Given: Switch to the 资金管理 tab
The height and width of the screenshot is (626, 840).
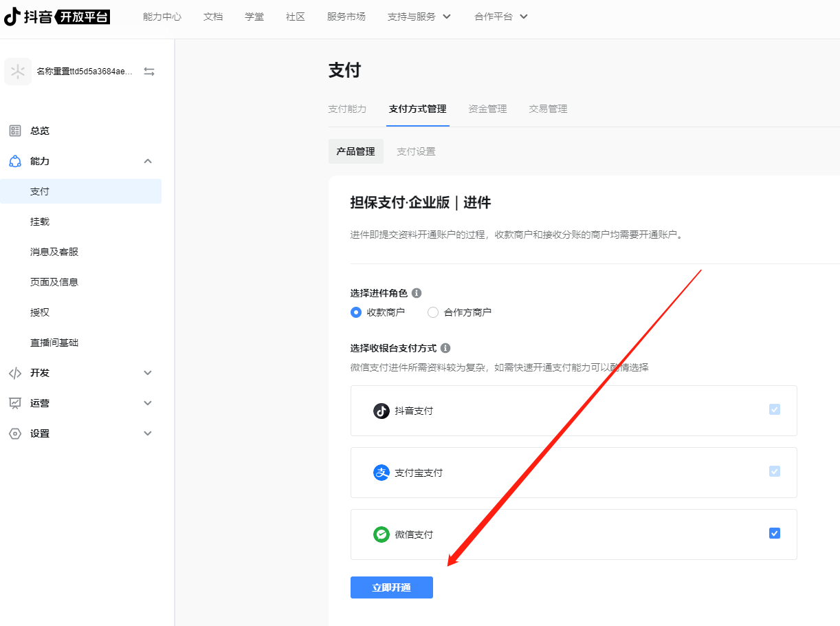Looking at the screenshot, I should point(487,109).
